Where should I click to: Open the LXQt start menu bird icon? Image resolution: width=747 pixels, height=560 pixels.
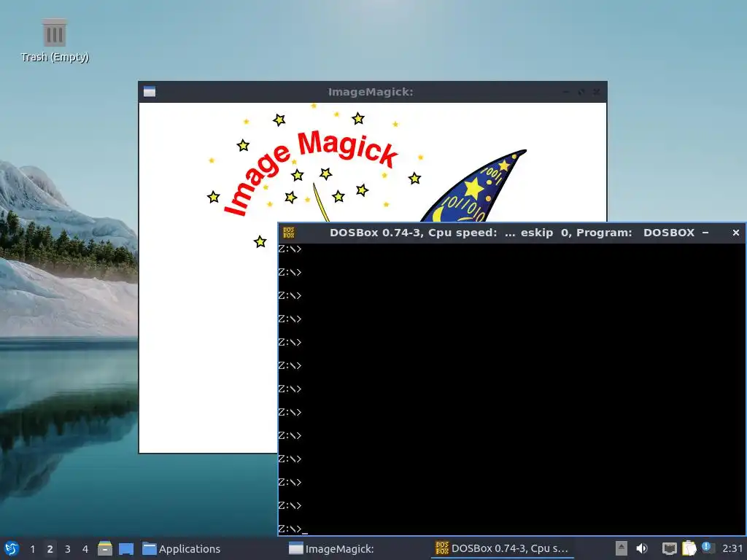click(12, 548)
